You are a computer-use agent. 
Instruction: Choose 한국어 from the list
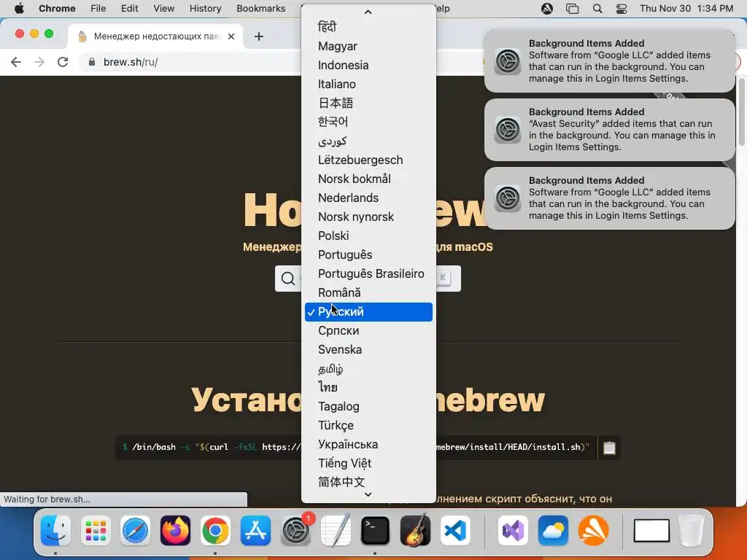point(368,122)
